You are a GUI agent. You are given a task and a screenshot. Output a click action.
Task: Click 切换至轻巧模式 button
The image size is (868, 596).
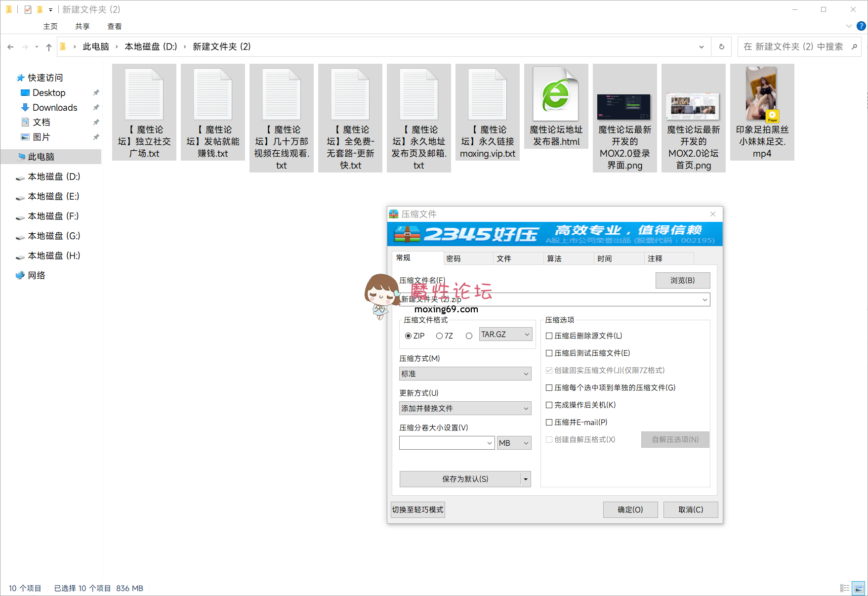click(418, 510)
